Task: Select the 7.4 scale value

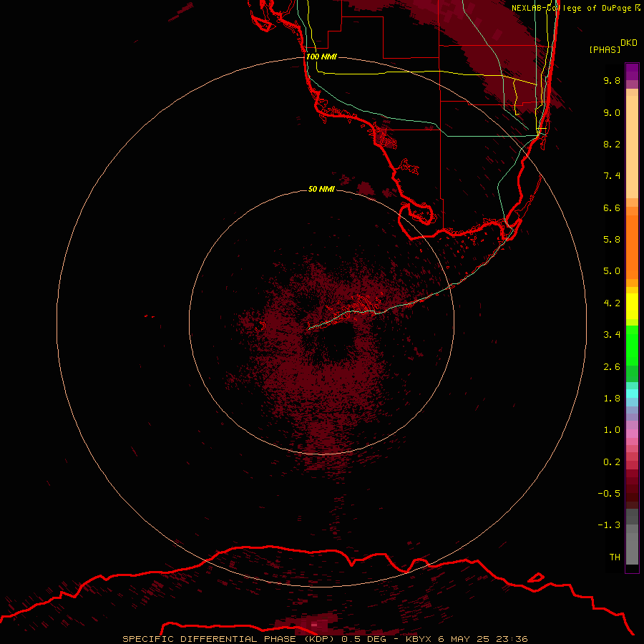Action: (x=612, y=176)
